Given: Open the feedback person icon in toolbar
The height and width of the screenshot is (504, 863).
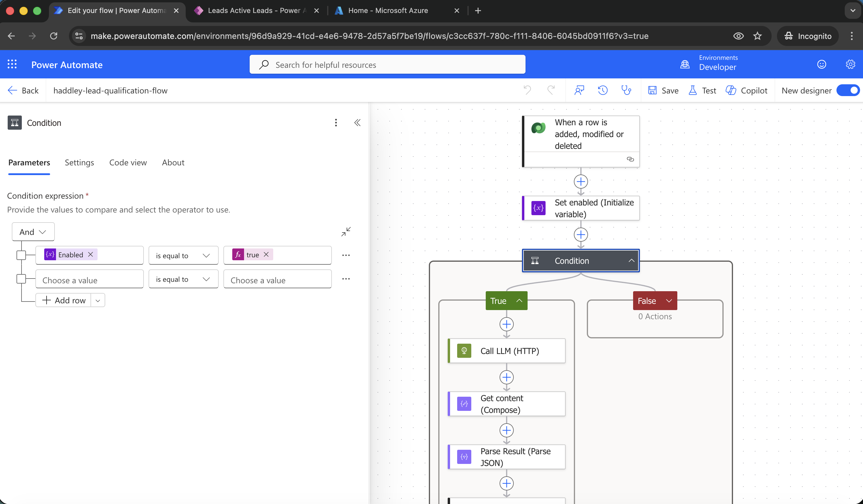Looking at the screenshot, I should coord(579,90).
